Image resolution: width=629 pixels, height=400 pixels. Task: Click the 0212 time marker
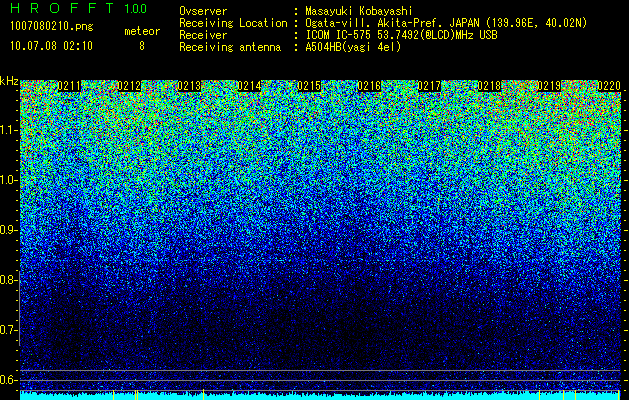(129, 86)
